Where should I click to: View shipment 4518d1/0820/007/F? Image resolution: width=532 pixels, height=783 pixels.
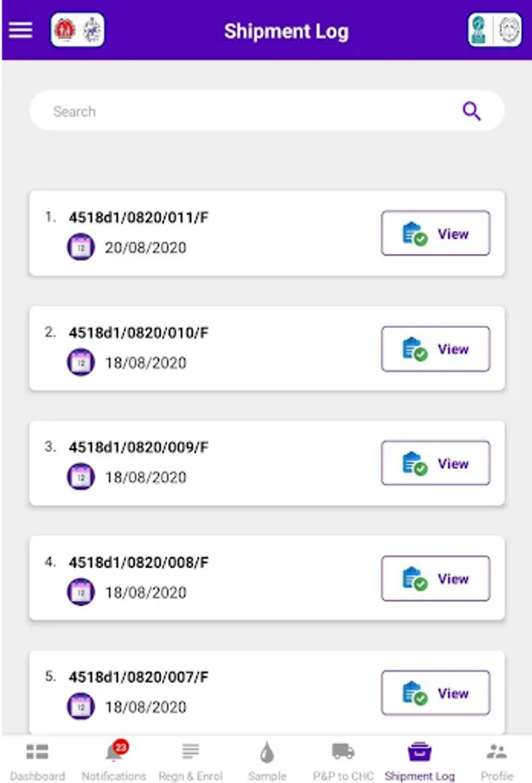coord(436,693)
